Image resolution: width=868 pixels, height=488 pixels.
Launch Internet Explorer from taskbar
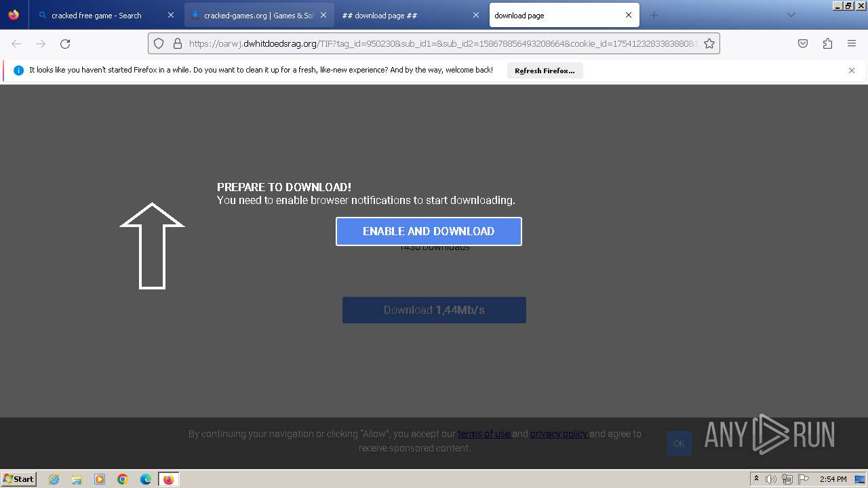[54, 479]
